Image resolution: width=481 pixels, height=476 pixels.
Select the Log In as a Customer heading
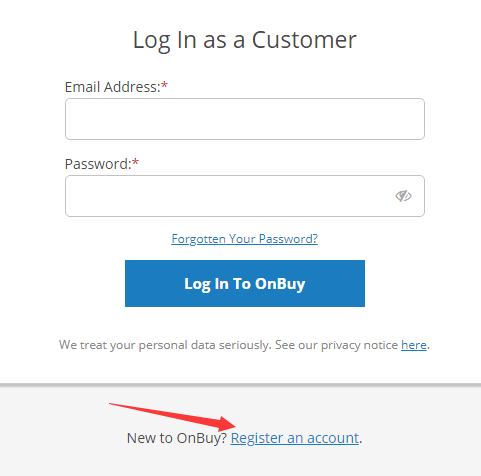(245, 40)
